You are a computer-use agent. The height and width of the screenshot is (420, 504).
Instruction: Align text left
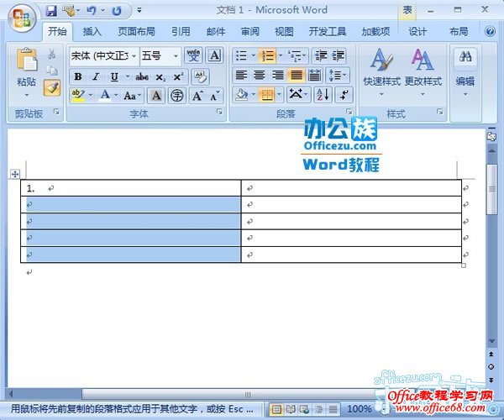coord(241,76)
